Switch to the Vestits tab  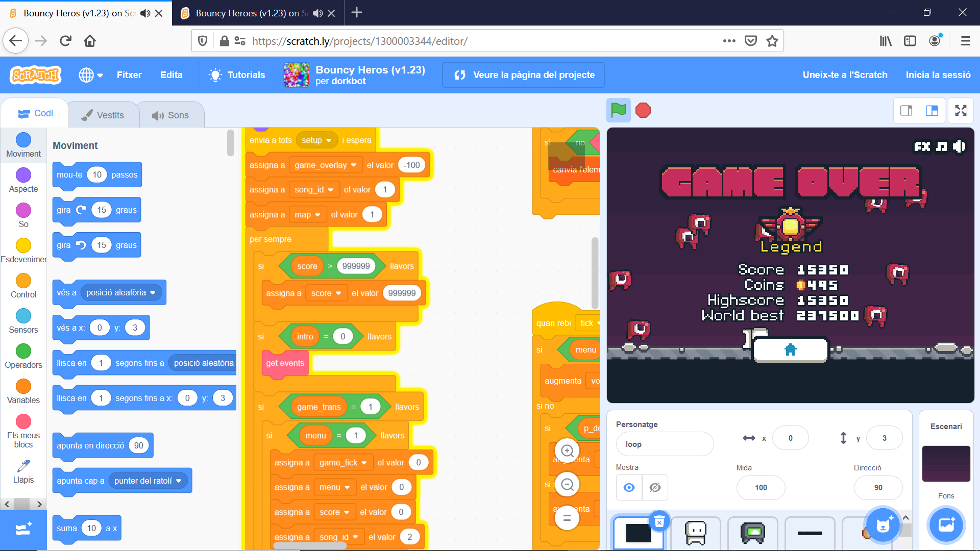[x=104, y=114]
